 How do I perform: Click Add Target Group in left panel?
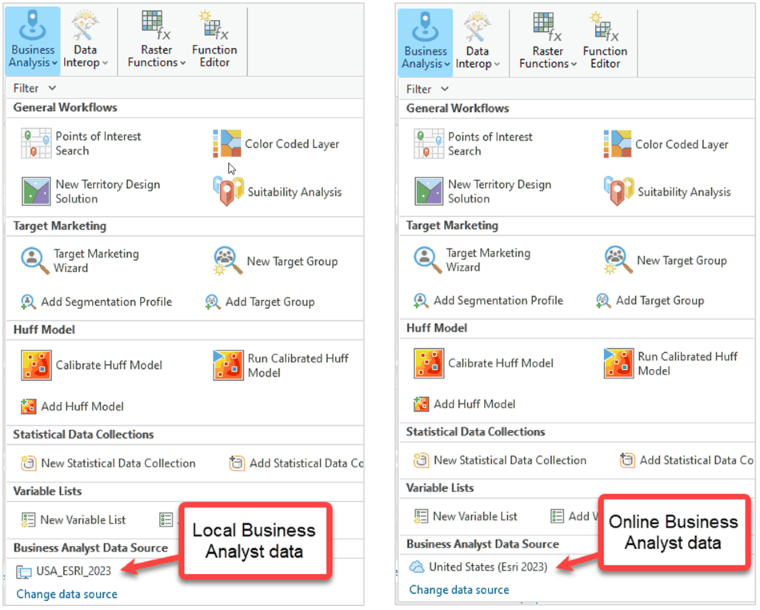(260, 302)
